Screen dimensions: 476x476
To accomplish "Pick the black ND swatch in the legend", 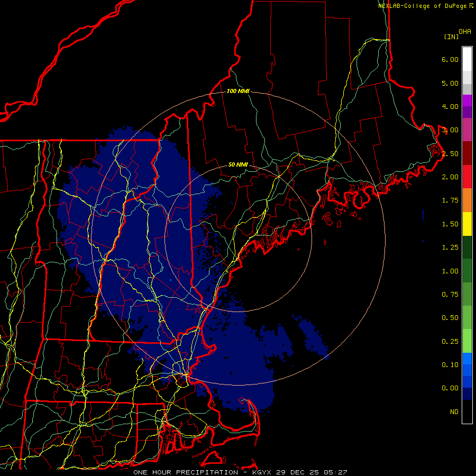I will point(467,411).
